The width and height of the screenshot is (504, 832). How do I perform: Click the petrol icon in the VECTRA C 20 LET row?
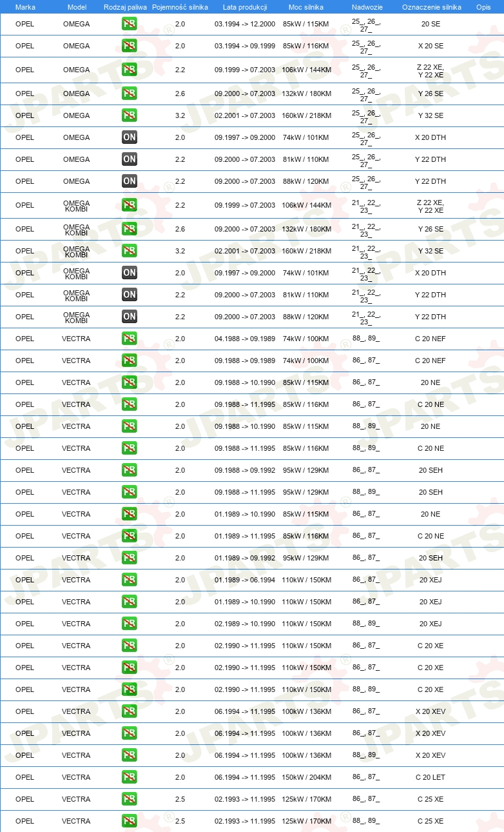(130, 777)
